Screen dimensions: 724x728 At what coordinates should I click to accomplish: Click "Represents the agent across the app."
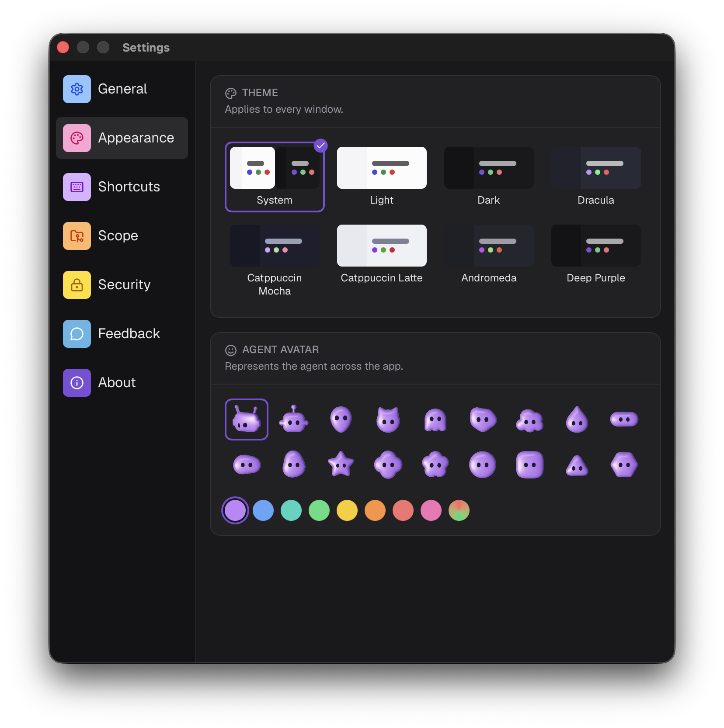(314, 366)
